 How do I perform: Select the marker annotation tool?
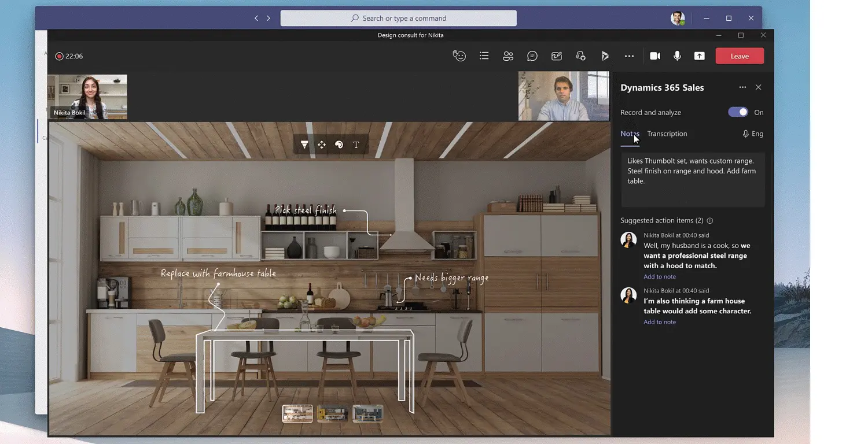[305, 145]
